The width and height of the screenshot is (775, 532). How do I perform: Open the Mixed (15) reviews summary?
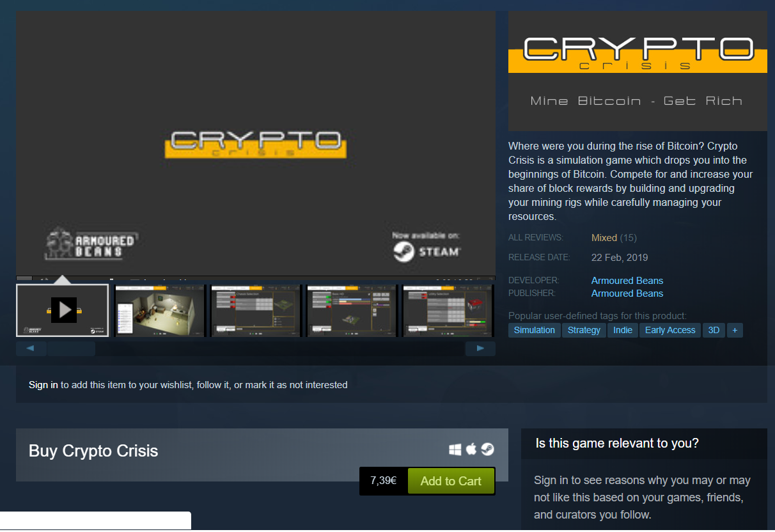(614, 238)
